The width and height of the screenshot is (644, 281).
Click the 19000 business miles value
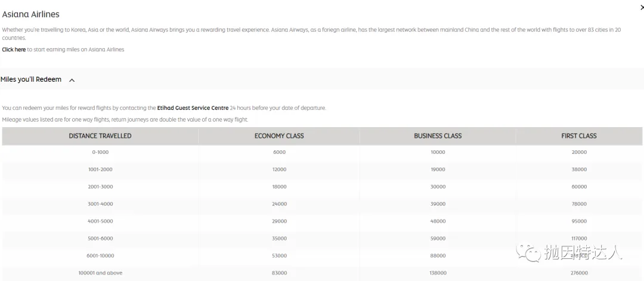pos(438,169)
